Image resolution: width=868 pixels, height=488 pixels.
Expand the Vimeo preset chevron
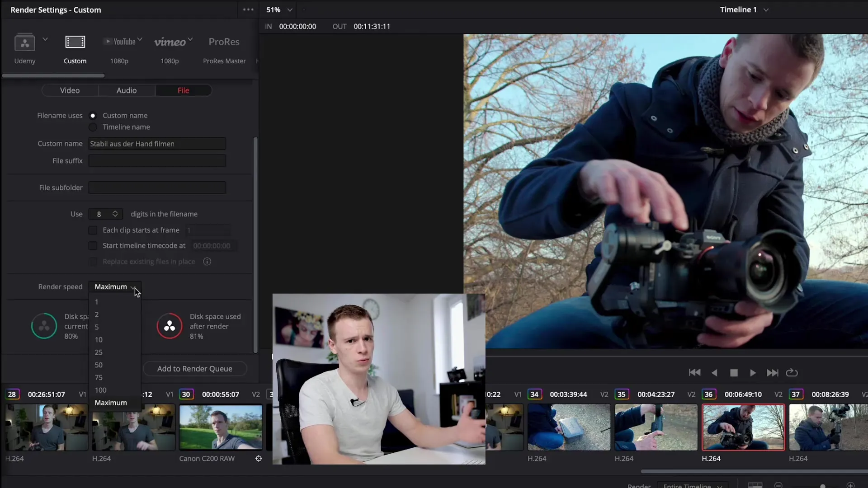[190, 39]
